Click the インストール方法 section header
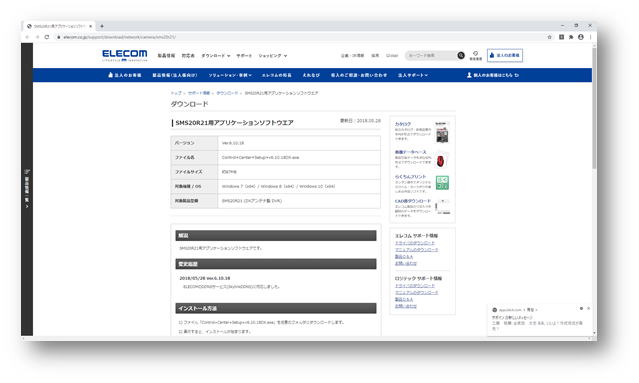This screenshot has width=639, height=383. pyautogui.click(x=276, y=308)
